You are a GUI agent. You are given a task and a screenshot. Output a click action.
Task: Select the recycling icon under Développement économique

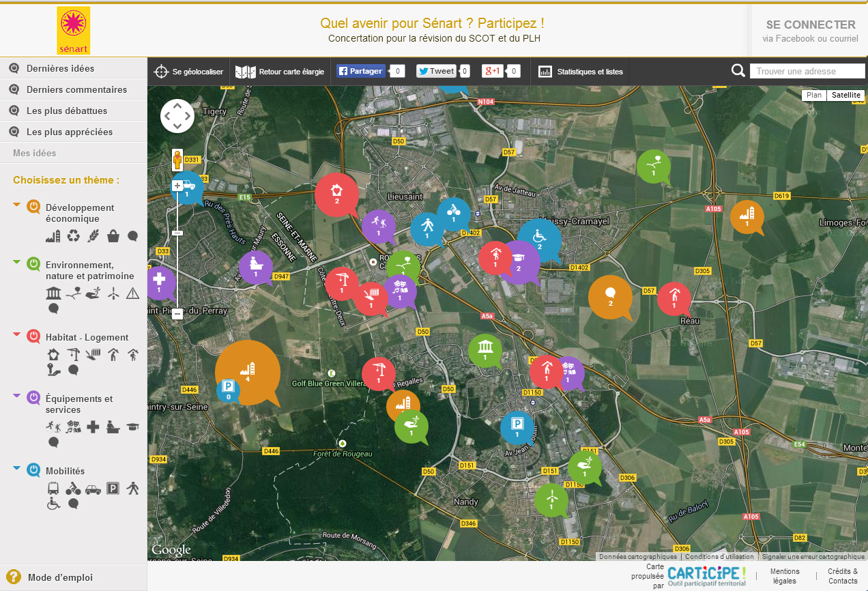73,236
